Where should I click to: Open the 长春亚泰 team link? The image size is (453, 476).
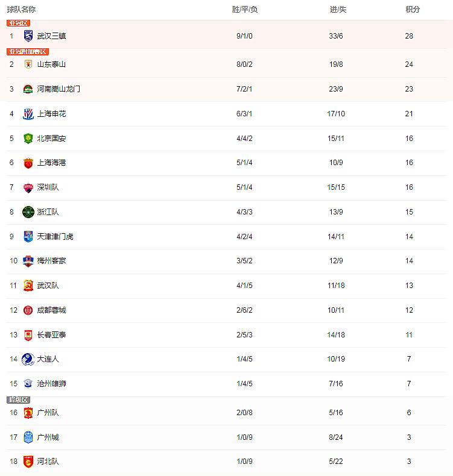[51, 335]
